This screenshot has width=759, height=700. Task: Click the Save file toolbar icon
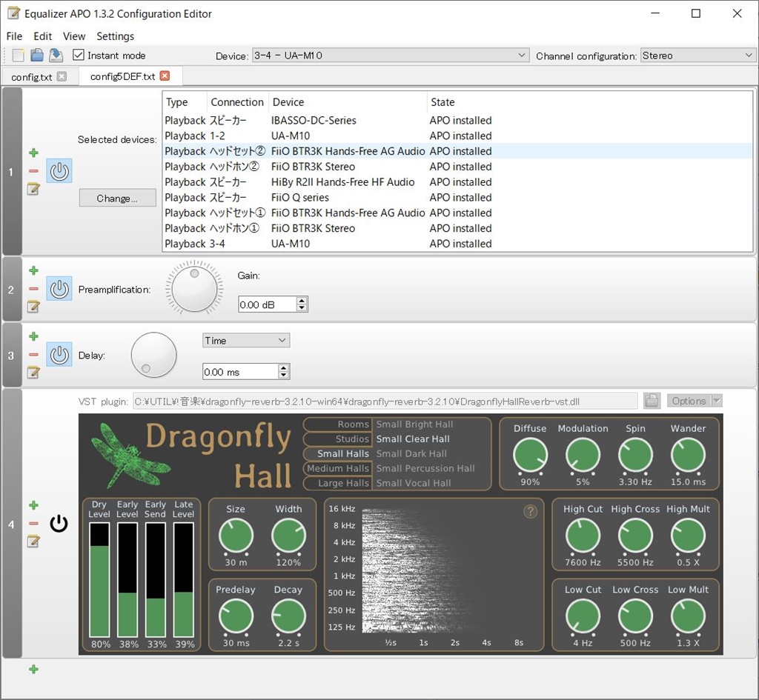(x=56, y=56)
